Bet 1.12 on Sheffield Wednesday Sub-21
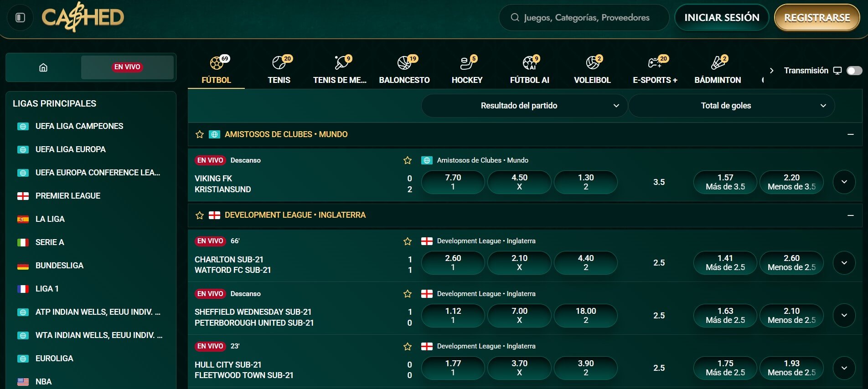Viewport: 868px width, 389px height. tap(453, 315)
